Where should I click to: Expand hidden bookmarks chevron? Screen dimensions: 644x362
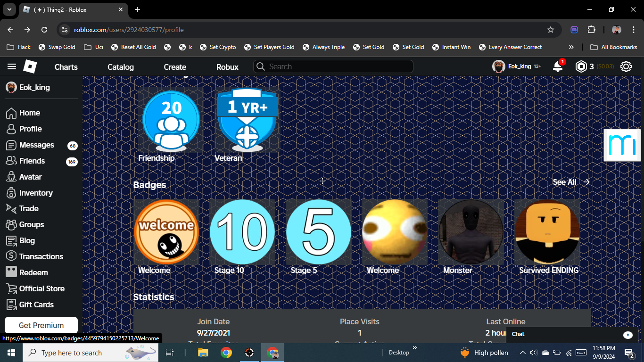(571, 47)
